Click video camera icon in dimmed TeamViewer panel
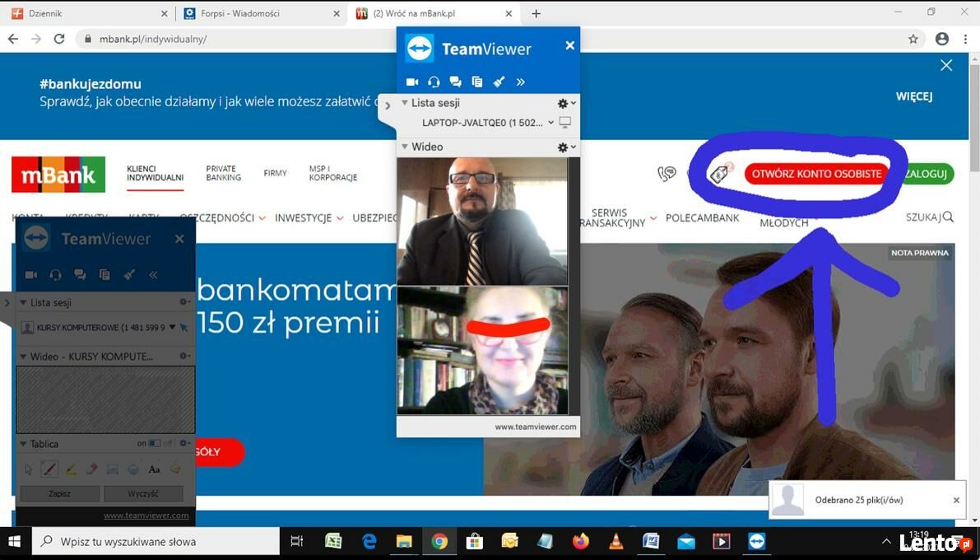 pyautogui.click(x=30, y=275)
